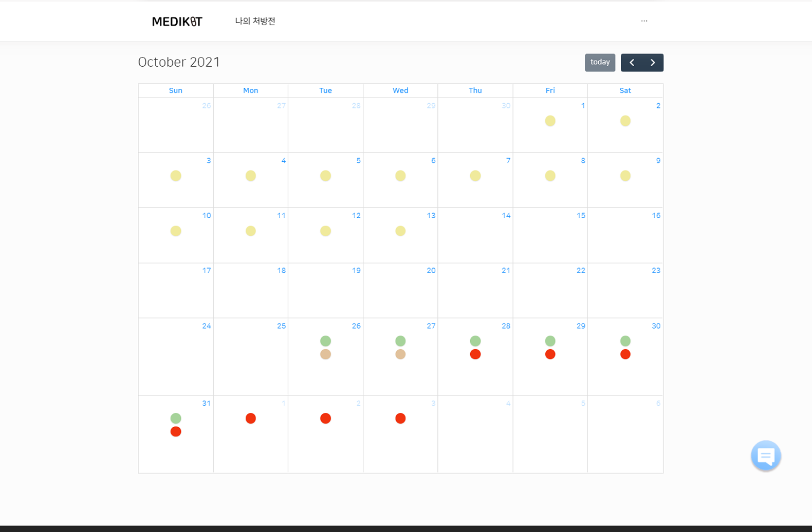Click the October 20 date cell
The width and height of the screenshot is (812, 532).
click(x=400, y=293)
